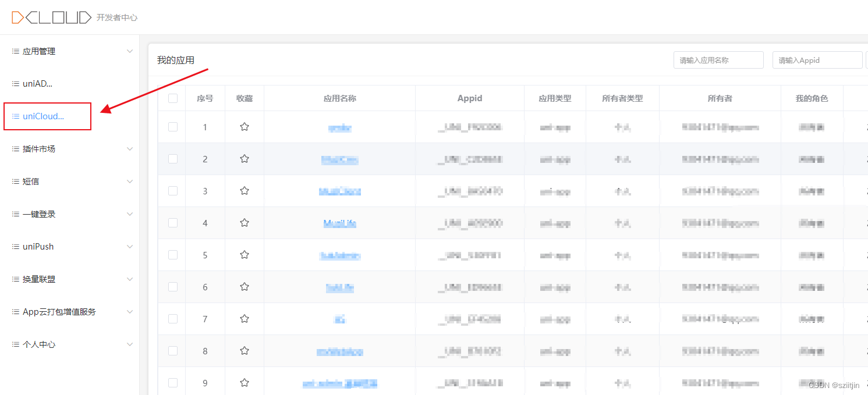The width and height of the screenshot is (868, 395).
Task: Click the list icon beside uniCloud
Action: pyautogui.click(x=16, y=116)
